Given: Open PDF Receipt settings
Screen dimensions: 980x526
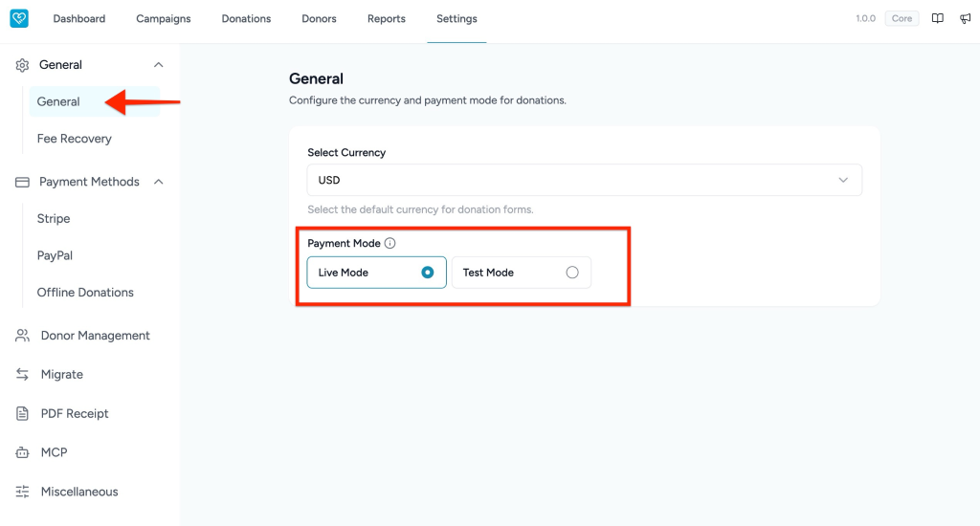Looking at the screenshot, I should pyautogui.click(x=75, y=413).
